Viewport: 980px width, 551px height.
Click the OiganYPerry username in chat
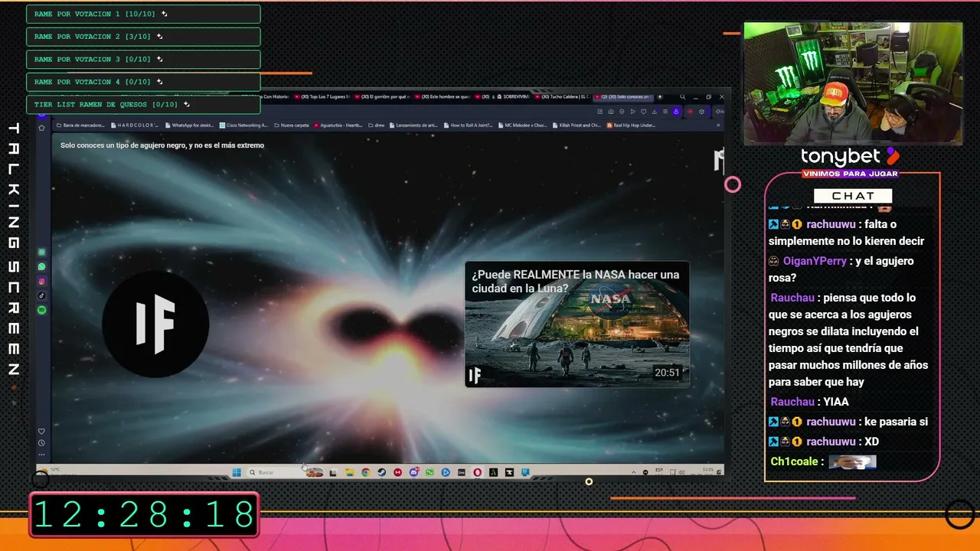815,261
